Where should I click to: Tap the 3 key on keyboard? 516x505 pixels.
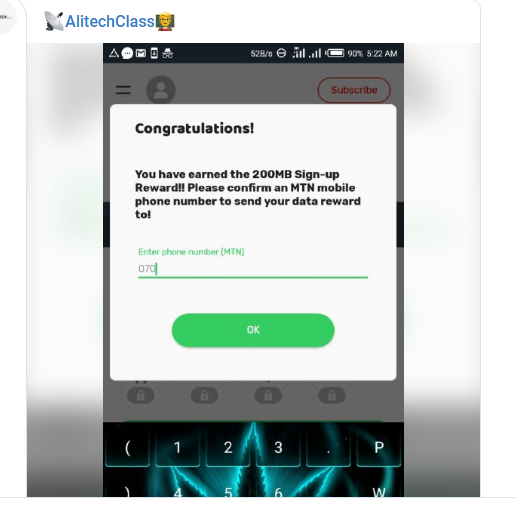pos(278,447)
